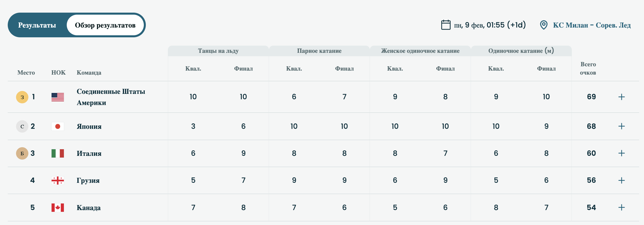644x225 pixels.
Task: Click the Italy flag icon
Action: [58, 153]
